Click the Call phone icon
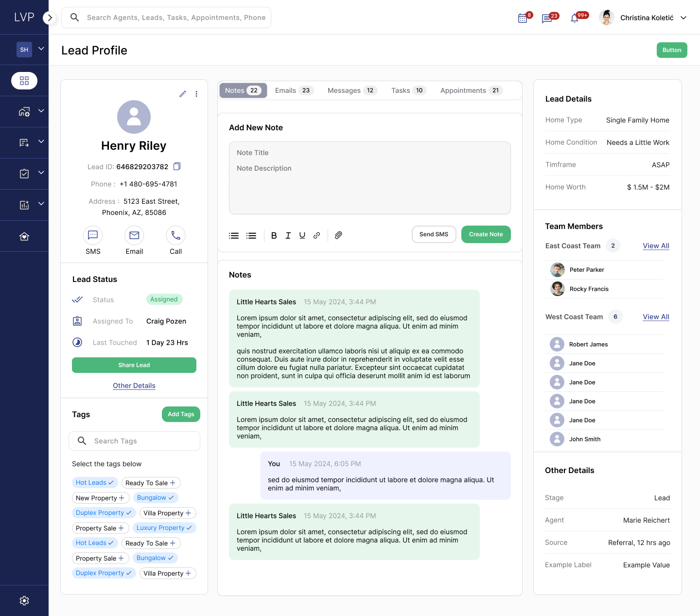Image resolution: width=700 pixels, height=616 pixels. [175, 235]
